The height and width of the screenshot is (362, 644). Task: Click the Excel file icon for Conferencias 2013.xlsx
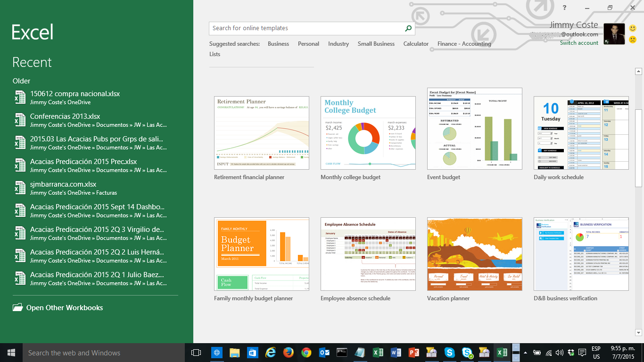[20, 120]
